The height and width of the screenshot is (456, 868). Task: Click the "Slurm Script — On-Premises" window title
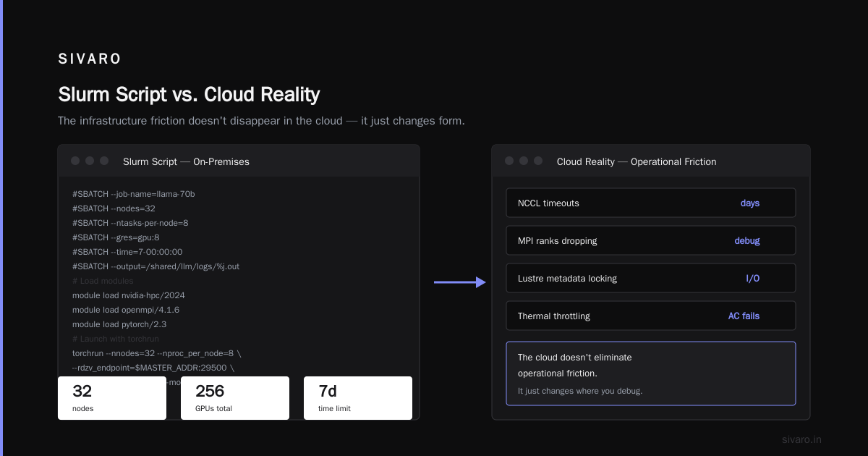(x=186, y=161)
